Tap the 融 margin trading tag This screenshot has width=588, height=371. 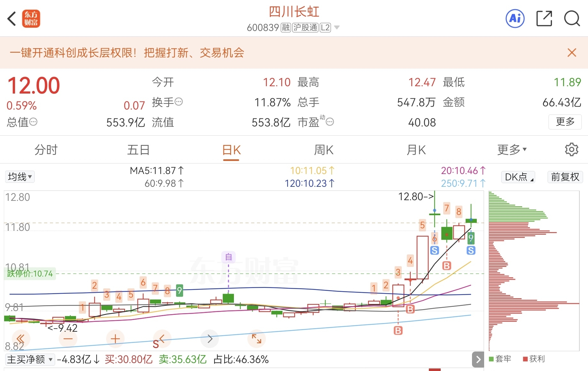[x=286, y=28]
